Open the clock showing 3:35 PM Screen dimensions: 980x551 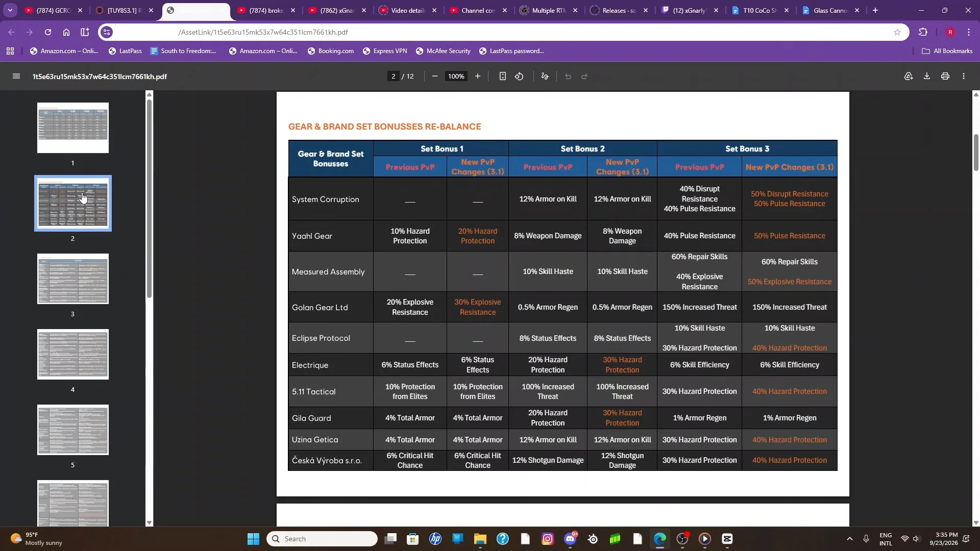[943, 539]
